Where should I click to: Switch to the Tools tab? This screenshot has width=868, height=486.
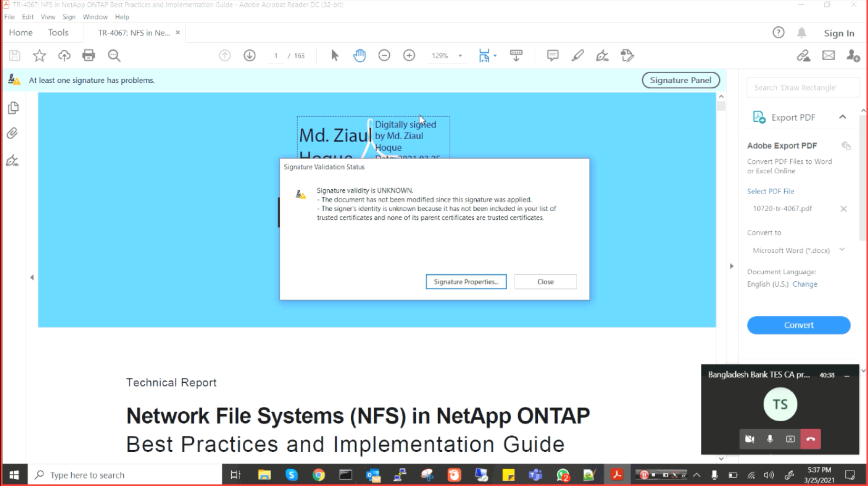(x=58, y=33)
